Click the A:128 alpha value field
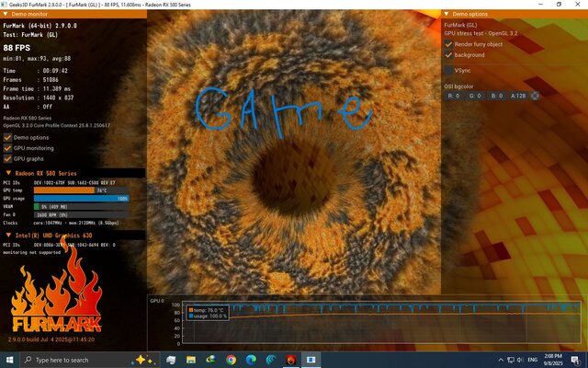This screenshot has height=368, width=588. coord(518,96)
